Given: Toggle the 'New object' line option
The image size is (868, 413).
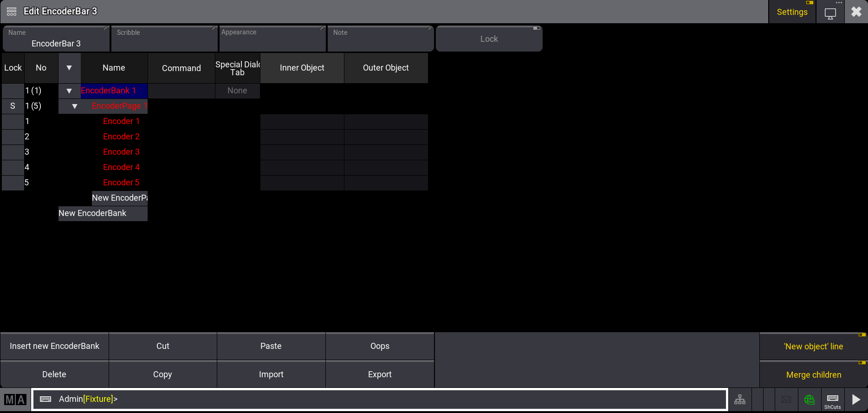Looking at the screenshot, I should [813, 347].
